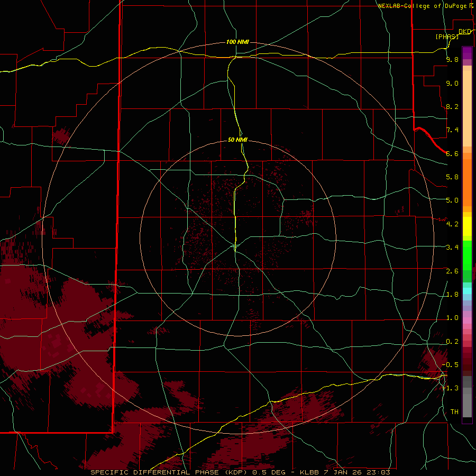The height and width of the screenshot is (476, 476).
Task: Click the 5.0 value on the color scale
Action: pos(452,200)
